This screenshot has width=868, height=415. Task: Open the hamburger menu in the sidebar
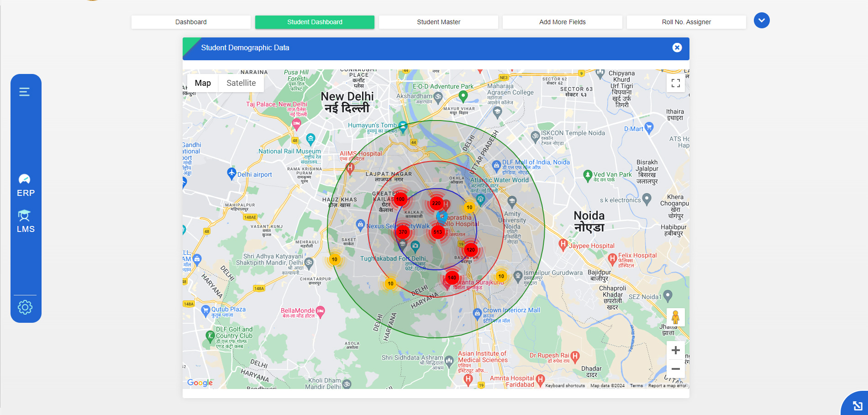[25, 92]
